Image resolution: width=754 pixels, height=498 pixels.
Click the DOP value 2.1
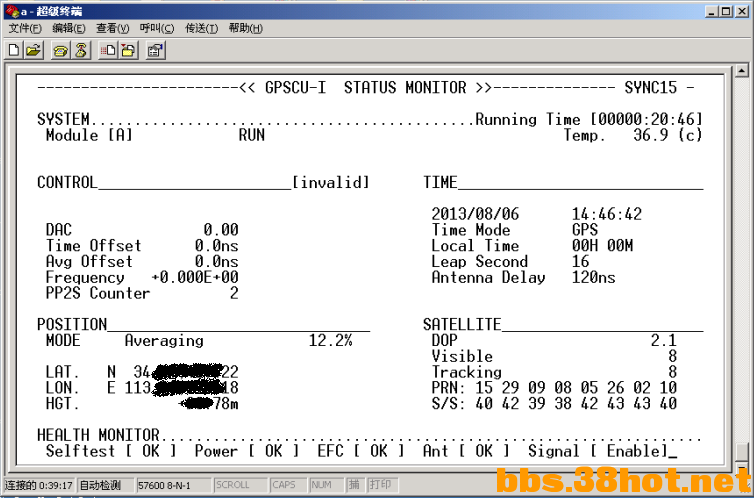(x=664, y=340)
